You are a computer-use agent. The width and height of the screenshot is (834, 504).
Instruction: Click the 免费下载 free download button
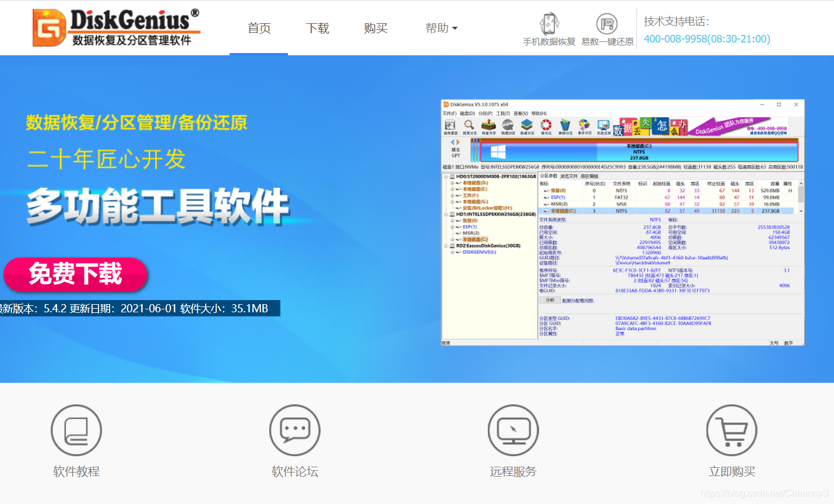click(75, 274)
